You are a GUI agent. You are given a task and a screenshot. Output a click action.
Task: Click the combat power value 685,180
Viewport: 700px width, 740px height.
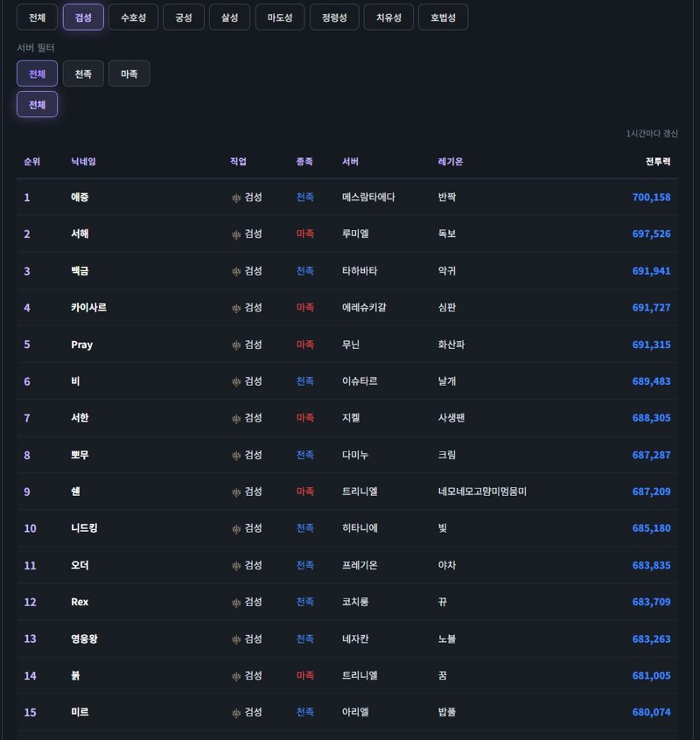651,528
